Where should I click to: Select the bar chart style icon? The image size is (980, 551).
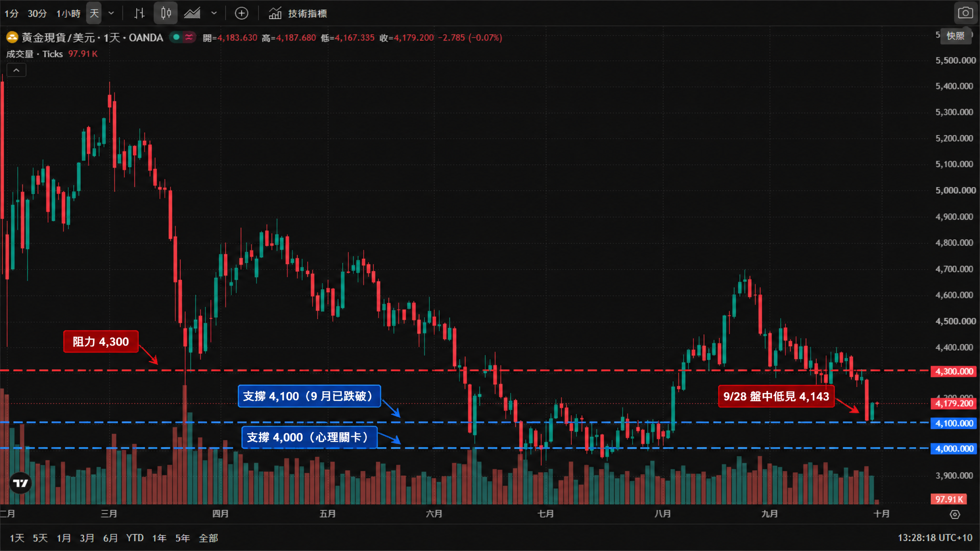point(139,13)
